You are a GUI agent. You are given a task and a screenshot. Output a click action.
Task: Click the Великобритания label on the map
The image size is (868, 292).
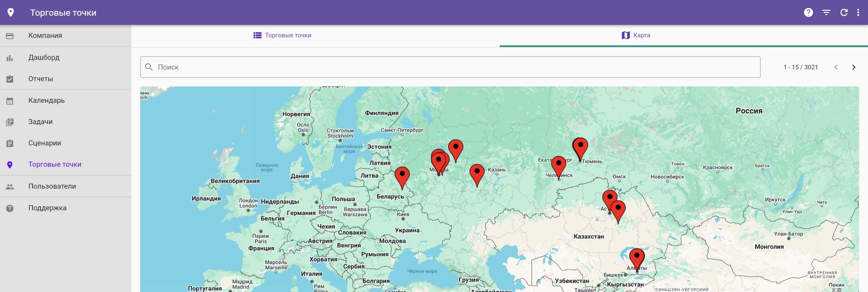pyautogui.click(x=235, y=181)
